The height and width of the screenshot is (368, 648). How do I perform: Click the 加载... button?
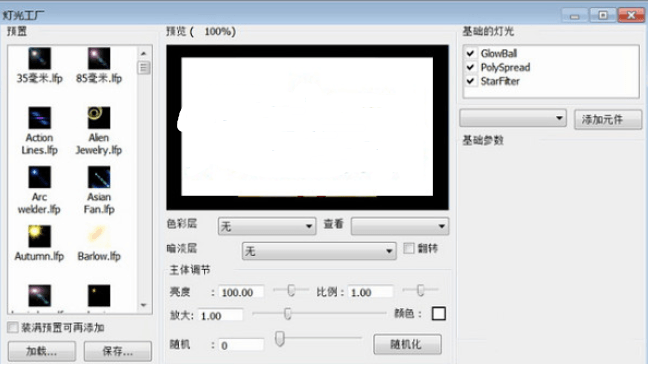[42, 351]
